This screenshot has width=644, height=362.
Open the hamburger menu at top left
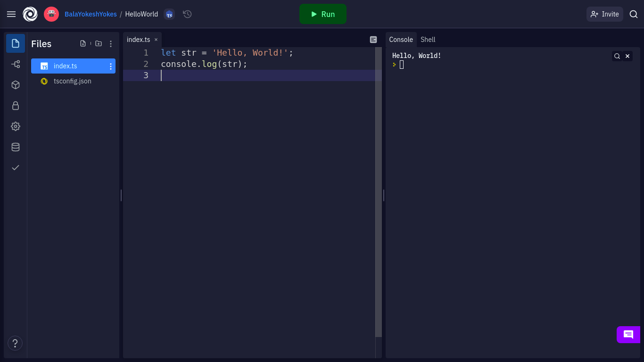[x=11, y=14]
